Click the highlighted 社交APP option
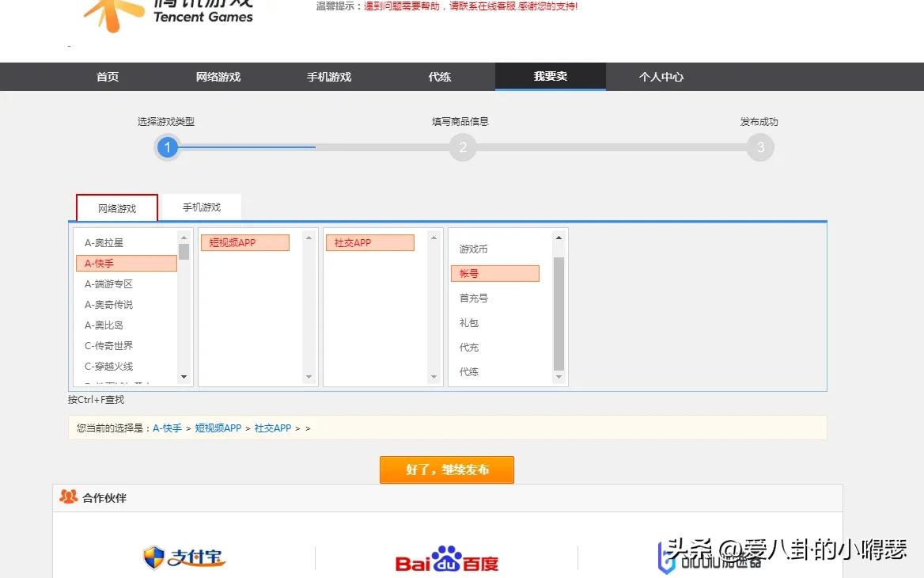 coord(369,242)
